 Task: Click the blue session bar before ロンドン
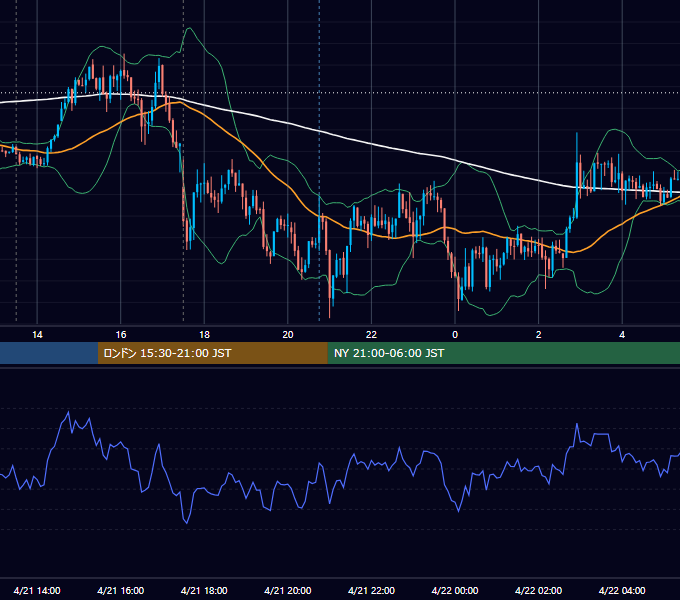coord(49,353)
